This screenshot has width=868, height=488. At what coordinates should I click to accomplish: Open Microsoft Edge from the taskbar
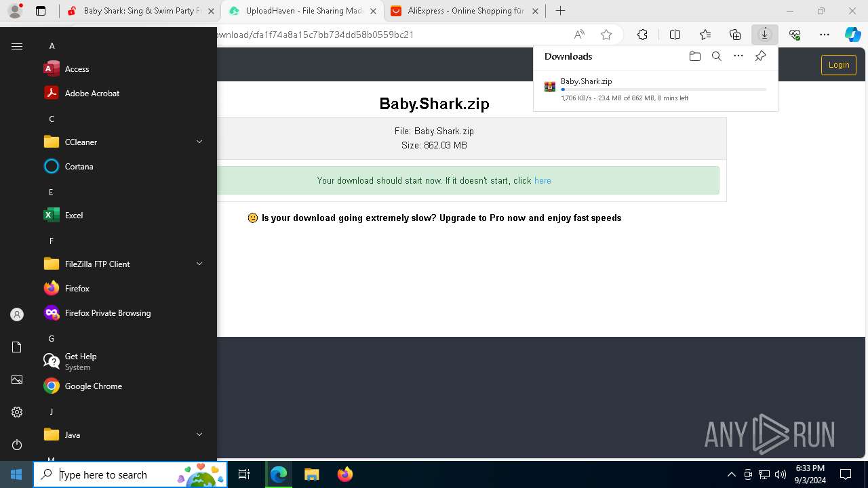point(279,474)
